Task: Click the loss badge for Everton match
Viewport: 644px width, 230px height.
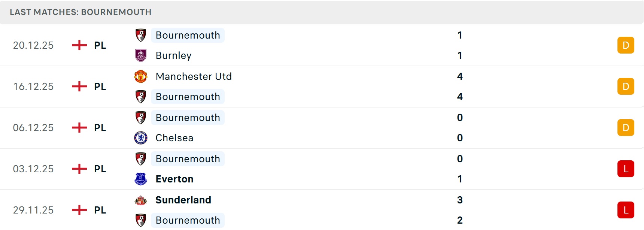Action: [x=626, y=169]
